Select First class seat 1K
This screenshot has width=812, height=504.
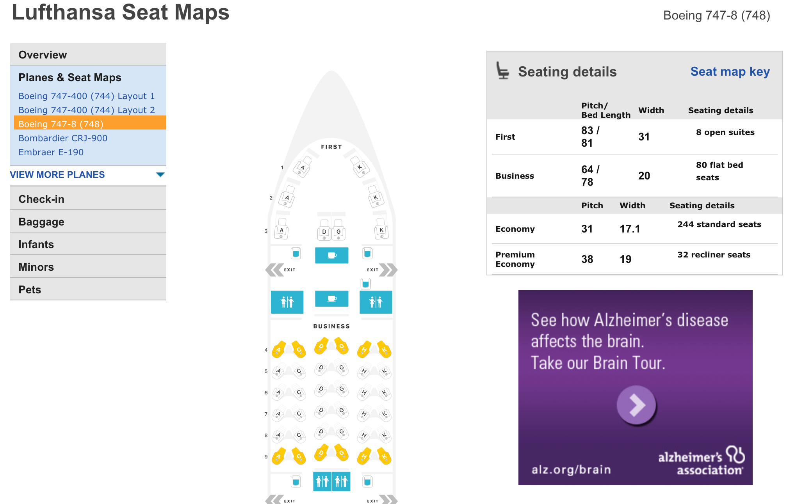pyautogui.click(x=360, y=167)
